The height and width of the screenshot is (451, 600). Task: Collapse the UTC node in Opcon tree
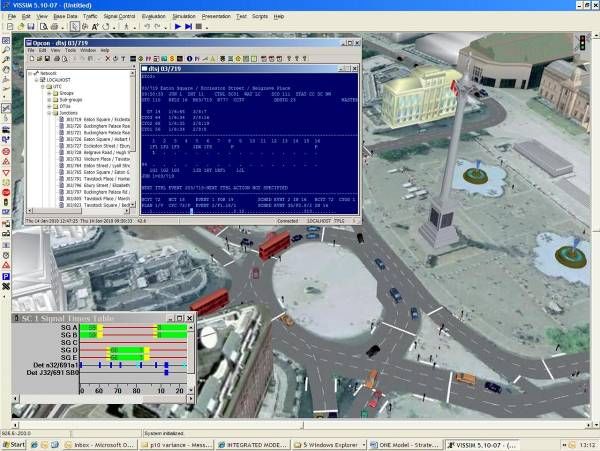(x=43, y=87)
